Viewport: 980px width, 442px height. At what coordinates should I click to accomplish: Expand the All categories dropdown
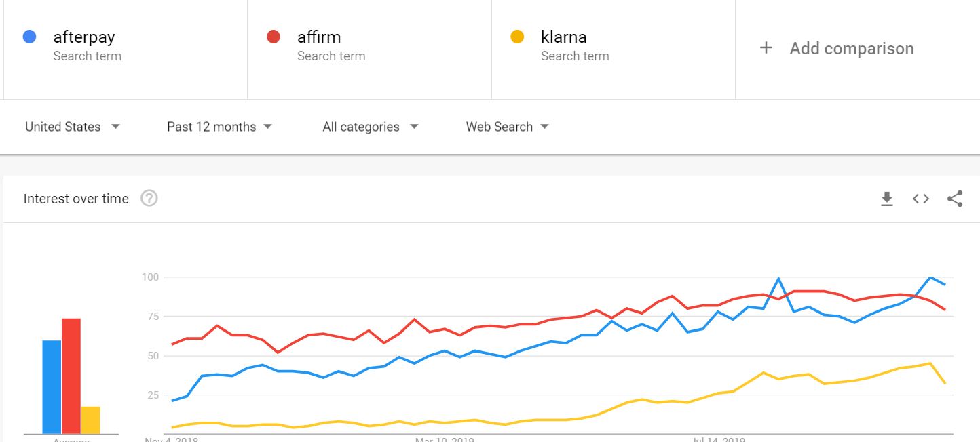pyautogui.click(x=371, y=127)
